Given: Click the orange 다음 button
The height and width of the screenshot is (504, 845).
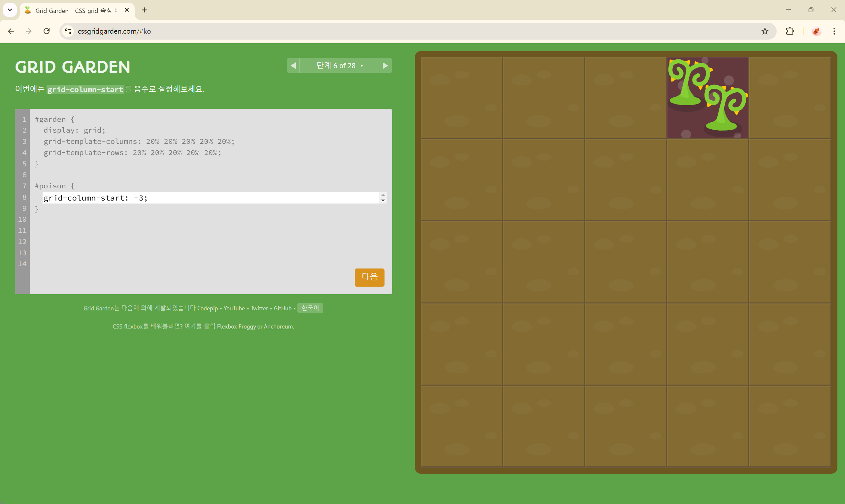Looking at the screenshot, I should [x=369, y=277].
